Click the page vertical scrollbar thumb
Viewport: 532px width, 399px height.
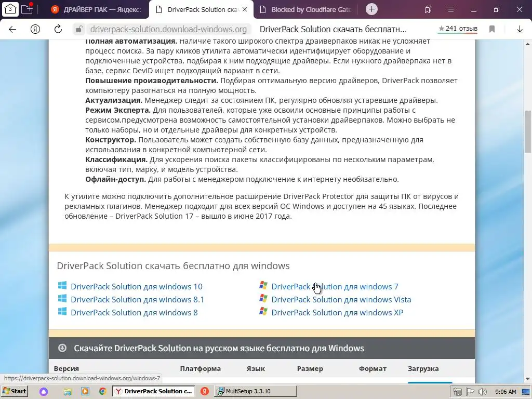coord(528,131)
